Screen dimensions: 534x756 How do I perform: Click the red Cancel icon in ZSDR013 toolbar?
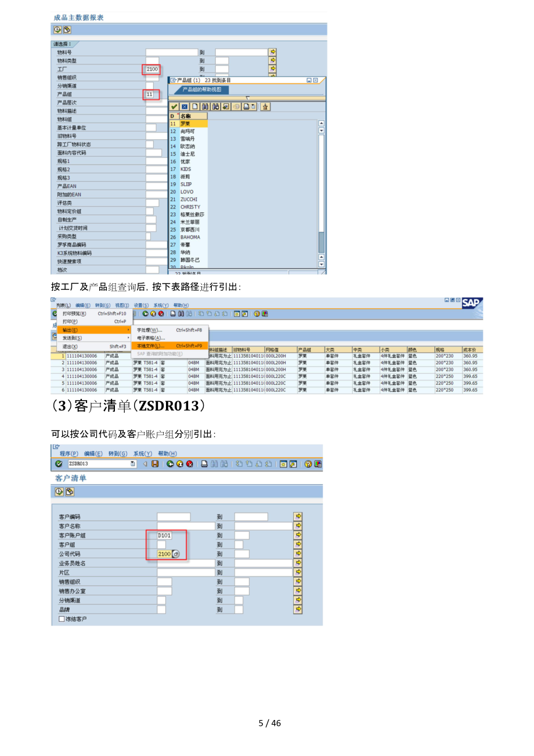189,463
